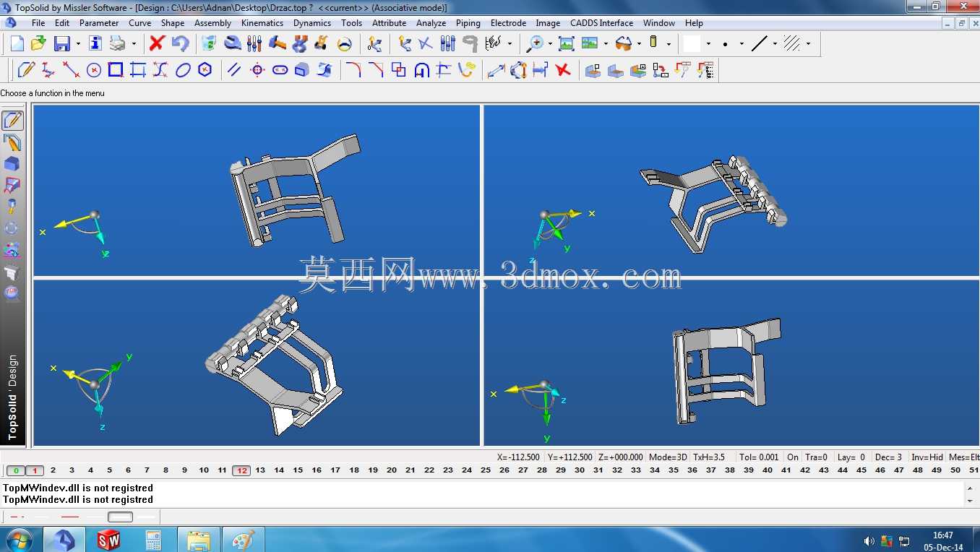The width and height of the screenshot is (980, 552).
Task: Toggle layer 0 button
Action: tap(16, 470)
